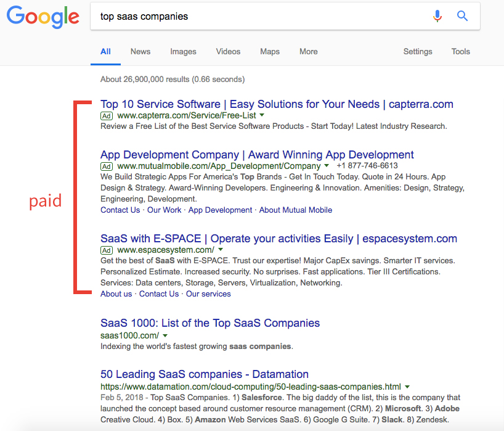Open the Maps tab
Image resolution: width=504 pixels, height=431 pixels.
pyautogui.click(x=270, y=52)
